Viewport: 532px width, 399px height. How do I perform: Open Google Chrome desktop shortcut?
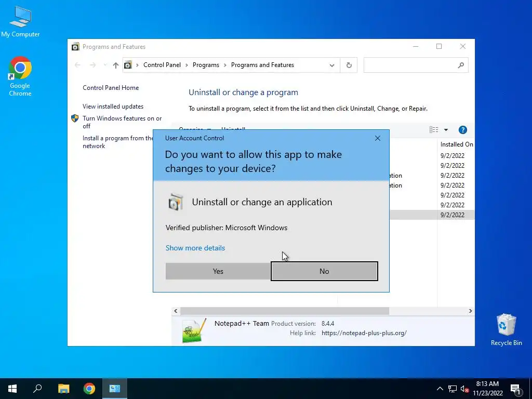[x=20, y=77]
